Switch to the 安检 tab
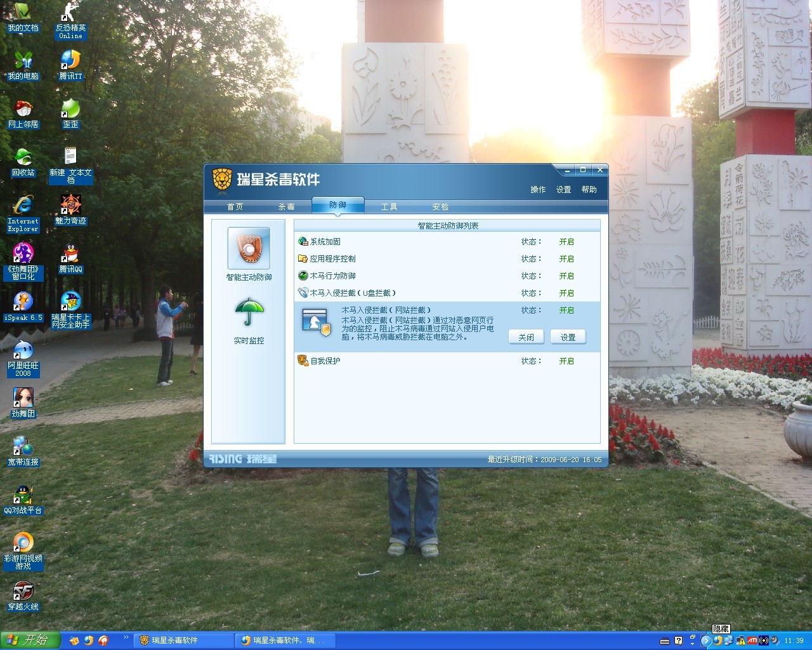This screenshot has height=650, width=812. [x=440, y=207]
